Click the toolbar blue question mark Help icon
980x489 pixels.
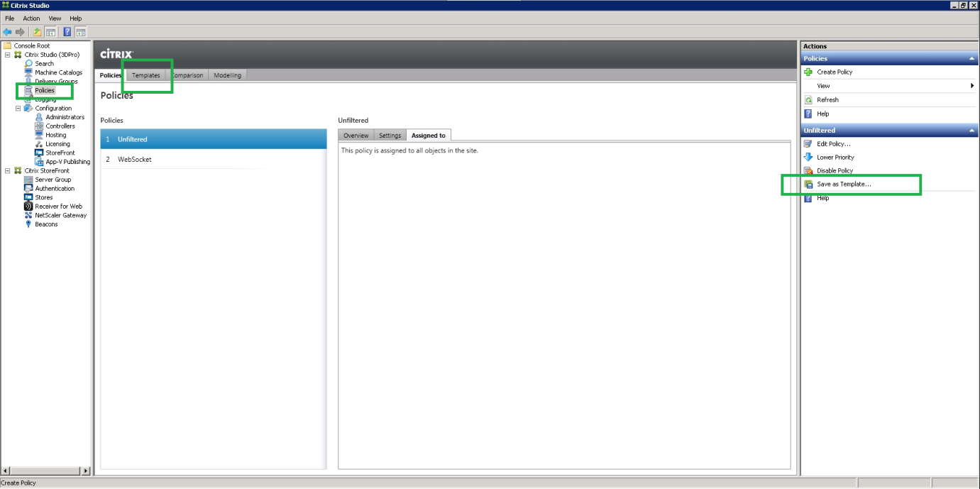click(x=67, y=32)
